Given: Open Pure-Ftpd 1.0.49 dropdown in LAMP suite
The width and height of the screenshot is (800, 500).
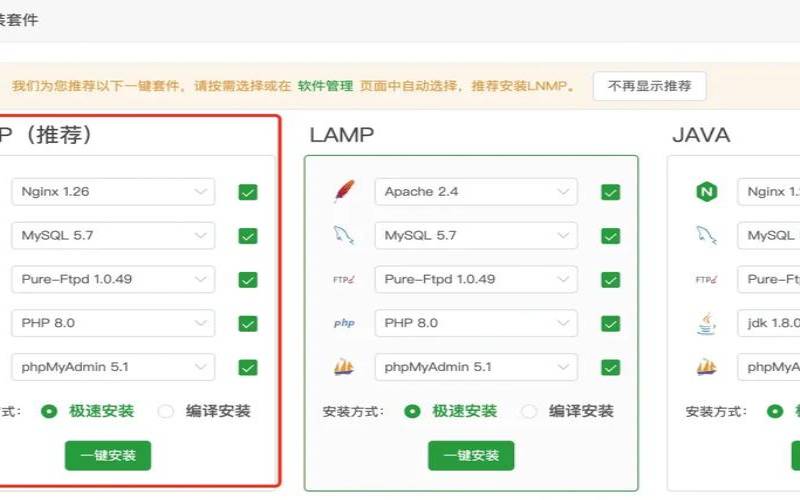Looking at the screenshot, I should [x=476, y=280].
